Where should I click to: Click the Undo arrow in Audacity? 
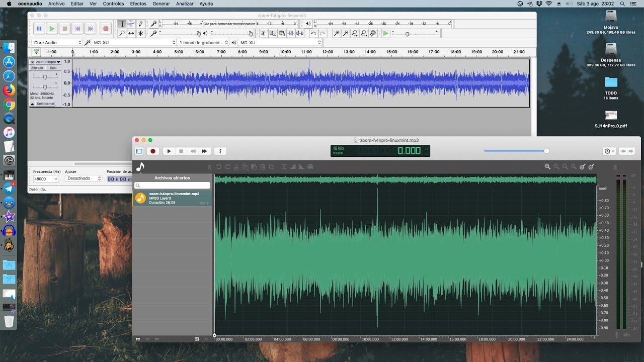[313, 33]
